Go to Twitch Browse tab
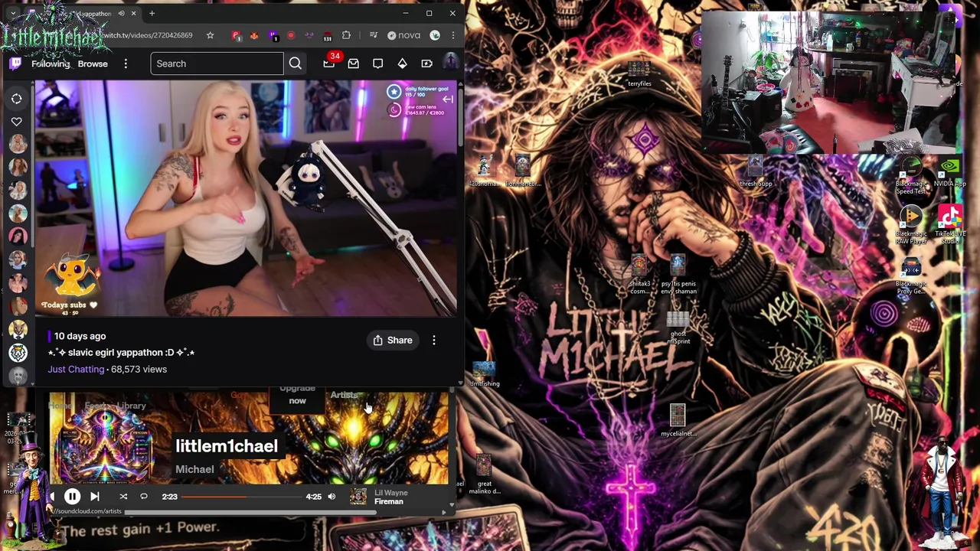 (x=93, y=64)
